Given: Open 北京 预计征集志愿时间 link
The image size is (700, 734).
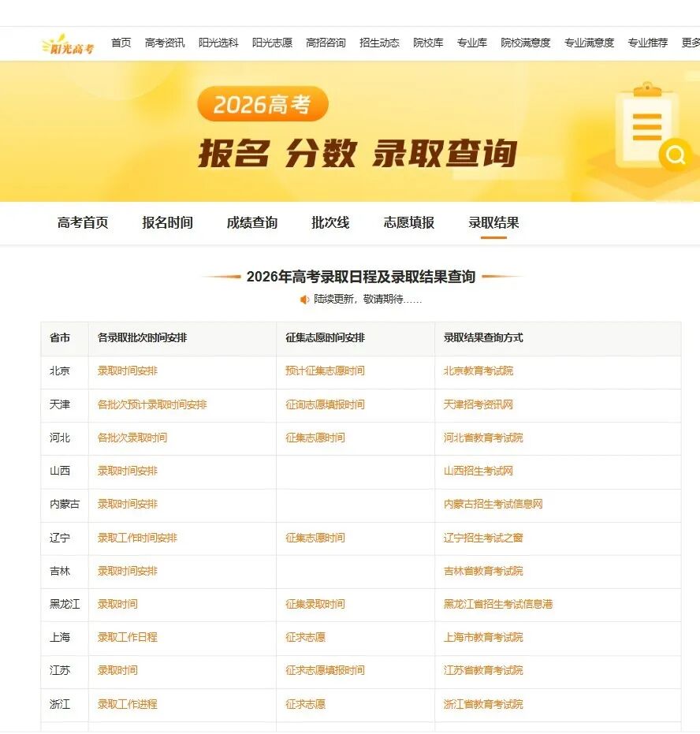Looking at the screenshot, I should click(x=325, y=371).
